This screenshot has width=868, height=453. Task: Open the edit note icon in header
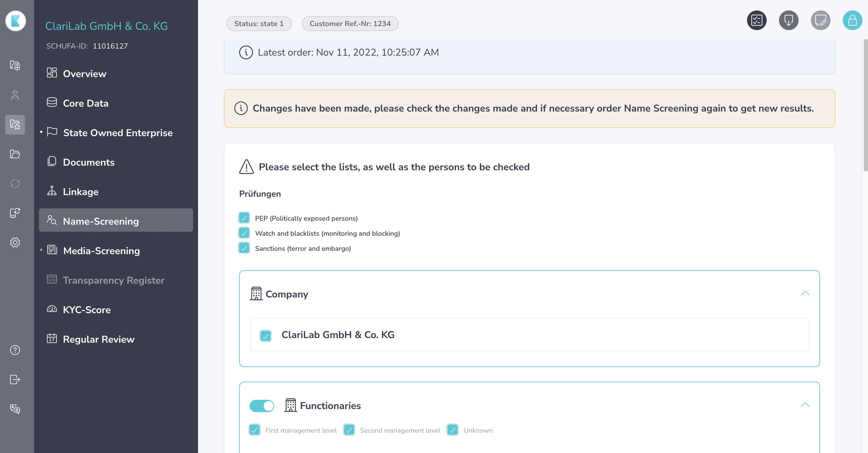click(820, 21)
